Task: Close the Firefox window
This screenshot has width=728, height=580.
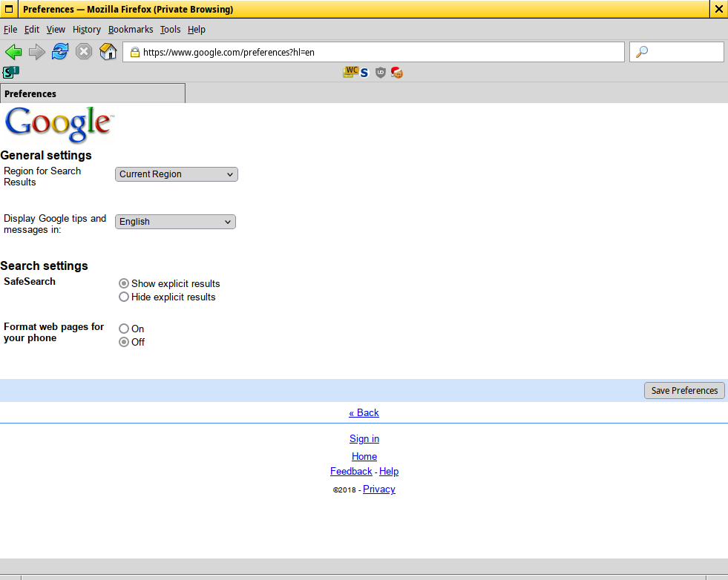Action: (718, 9)
